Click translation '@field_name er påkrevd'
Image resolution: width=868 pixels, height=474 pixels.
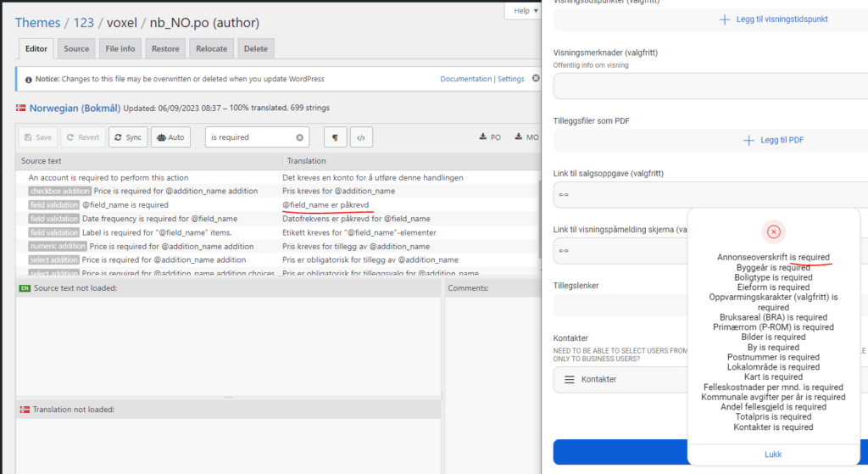click(325, 205)
